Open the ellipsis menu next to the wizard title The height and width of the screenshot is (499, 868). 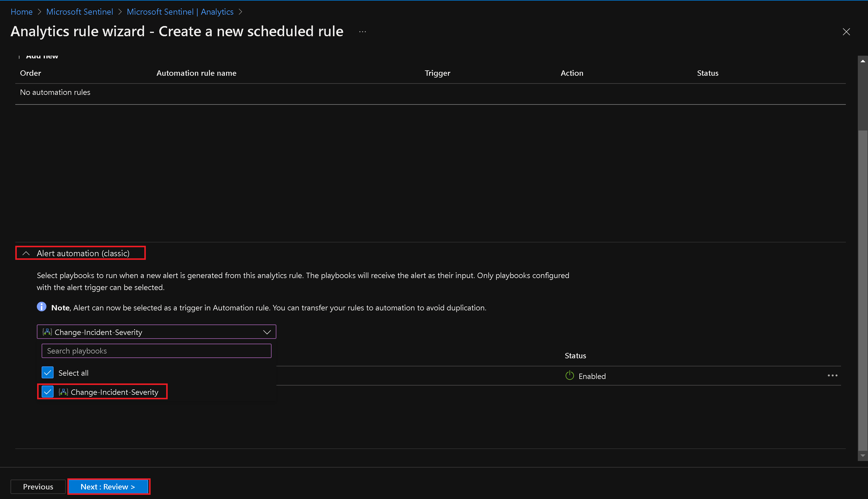[x=363, y=31]
